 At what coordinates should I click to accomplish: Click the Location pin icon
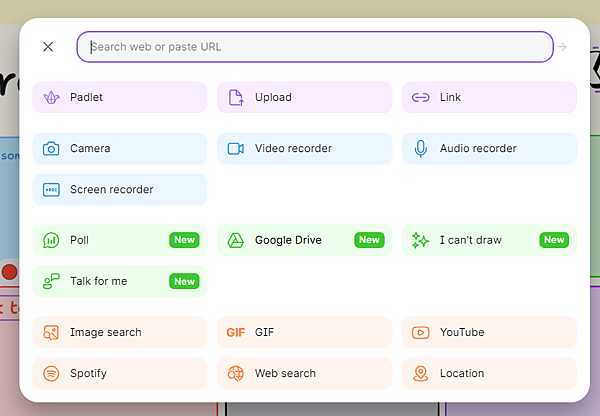point(421,373)
